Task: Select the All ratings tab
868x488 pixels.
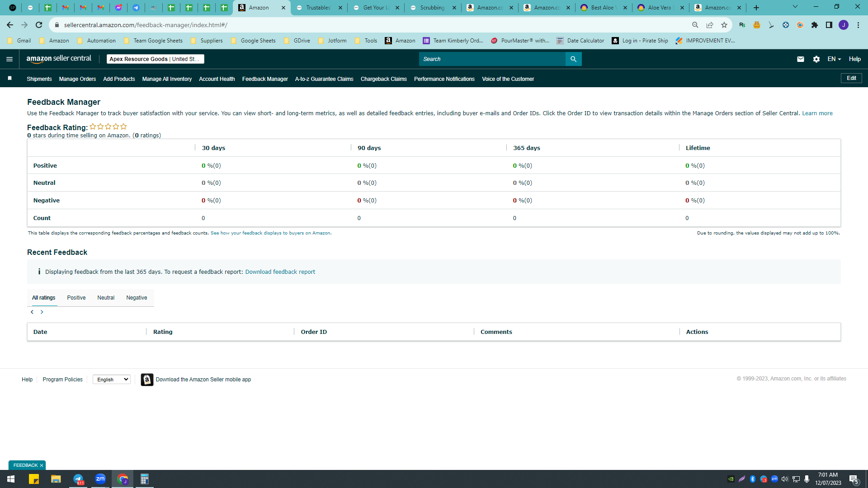Action: click(x=43, y=298)
